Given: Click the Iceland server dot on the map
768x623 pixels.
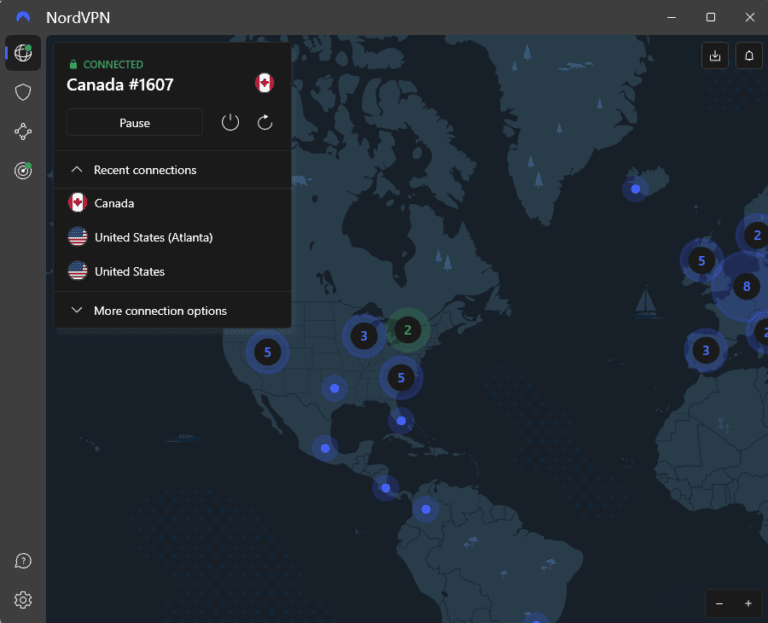Looking at the screenshot, I should (x=635, y=189).
